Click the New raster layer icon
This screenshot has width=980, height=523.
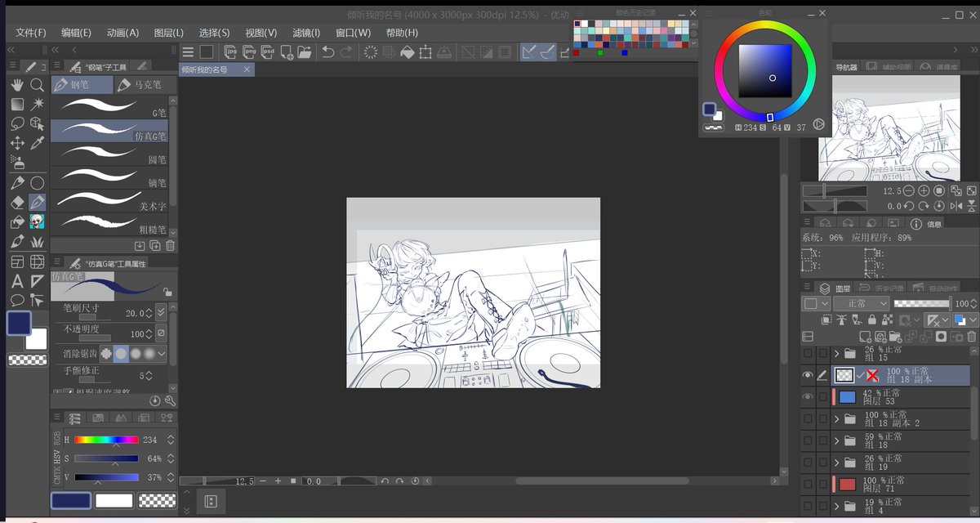click(866, 337)
